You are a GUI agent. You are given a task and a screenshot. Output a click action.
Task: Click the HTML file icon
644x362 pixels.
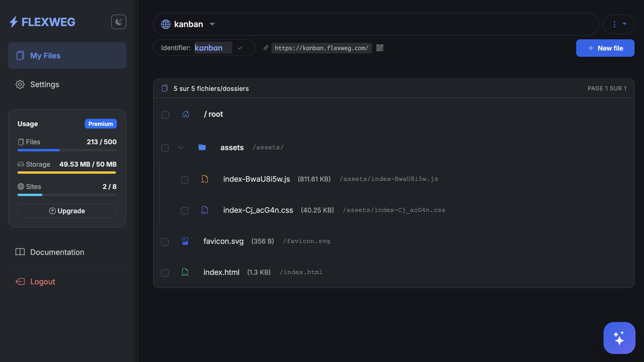(x=185, y=272)
